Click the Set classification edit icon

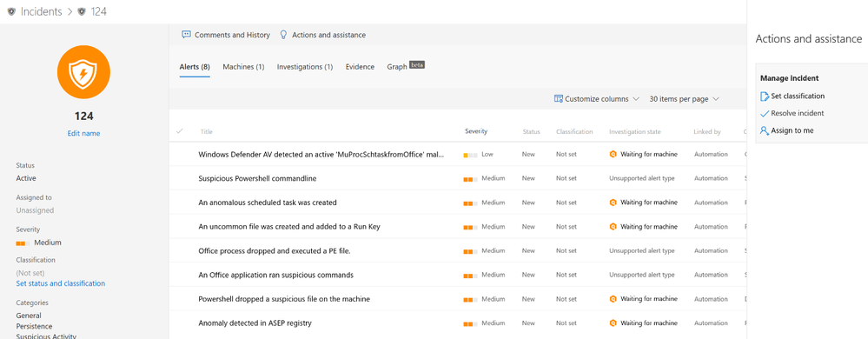765,96
